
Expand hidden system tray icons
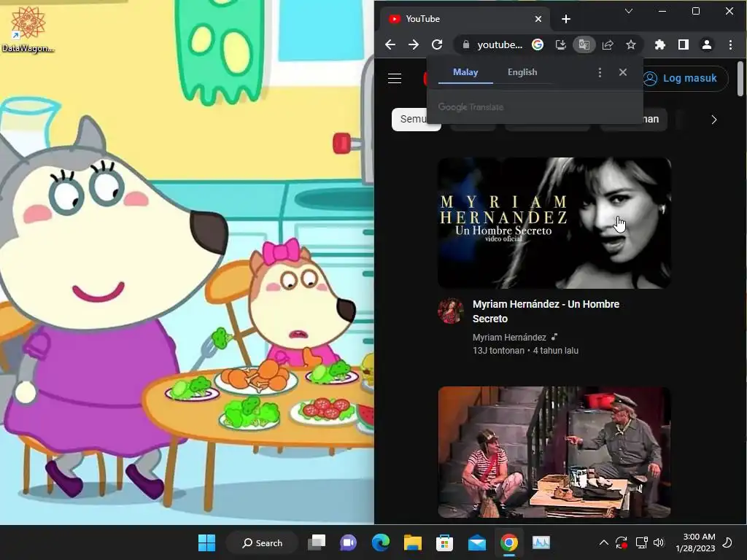(603, 542)
